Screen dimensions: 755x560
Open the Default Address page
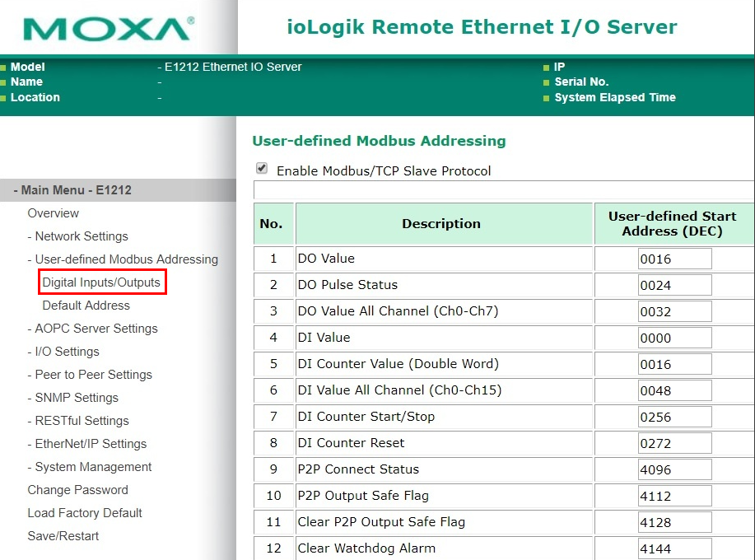[86, 306]
